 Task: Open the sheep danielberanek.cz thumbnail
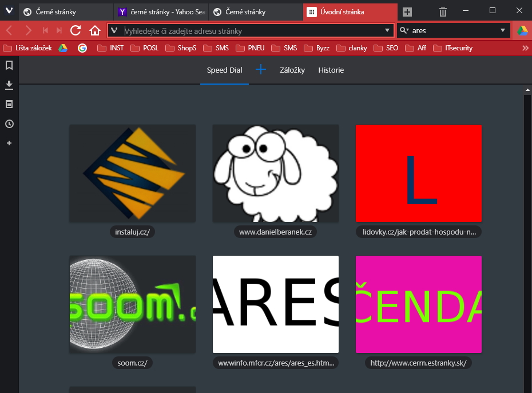tap(276, 173)
